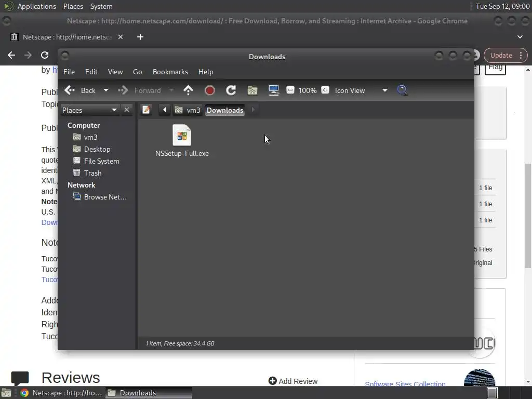
Task: Open the Downloads window menu button
Action: click(x=65, y=56)
